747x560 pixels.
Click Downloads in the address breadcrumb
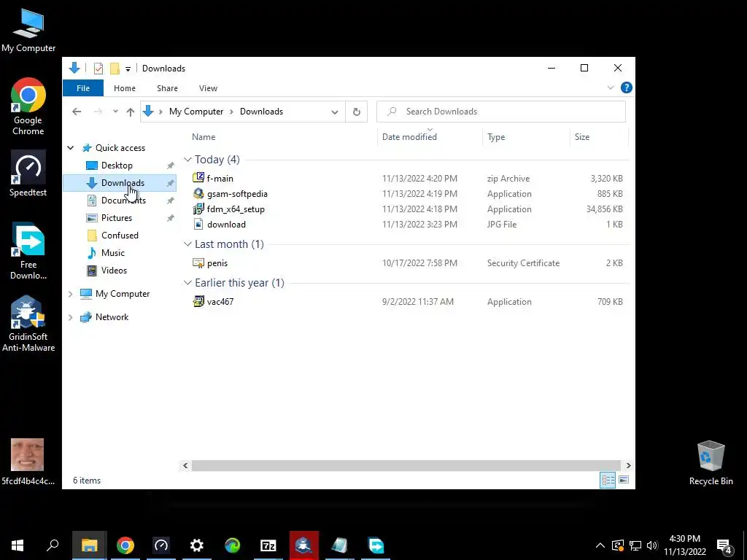pos(261,112)
